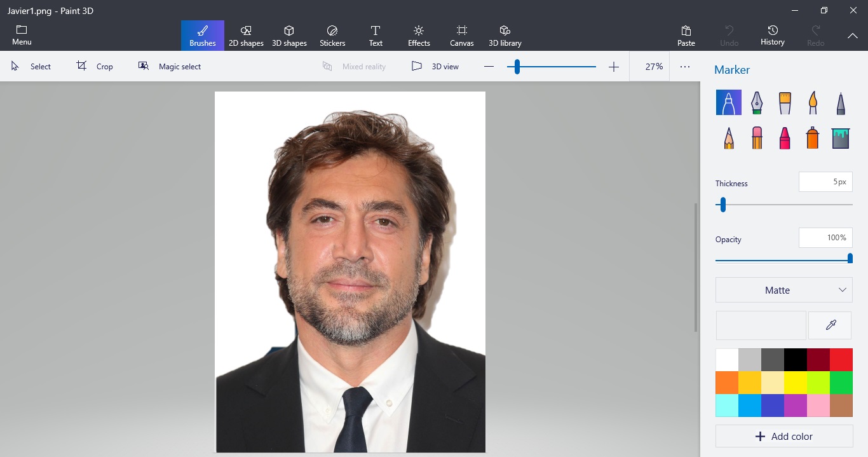Click the Magic select button

[x=170, y=67]
